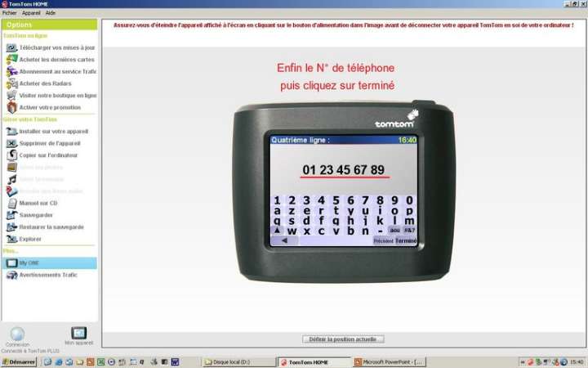Switch to Disque local (D:) taskbar window
This screenshot has height=368, width=588.
tap(238, 362)
